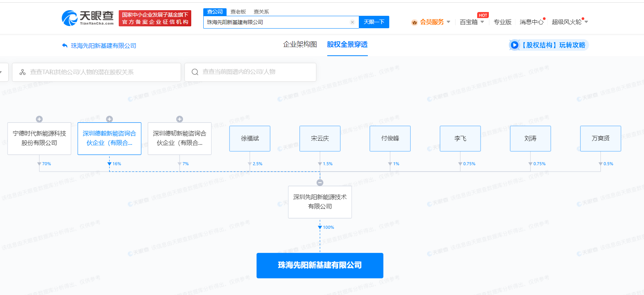Image resolution: width=644 pixels, height=295 pixels.
Task: Go back via the arrow icon beside 珠海先阳新基建有限公司
Action: click(x=65, y=46)
